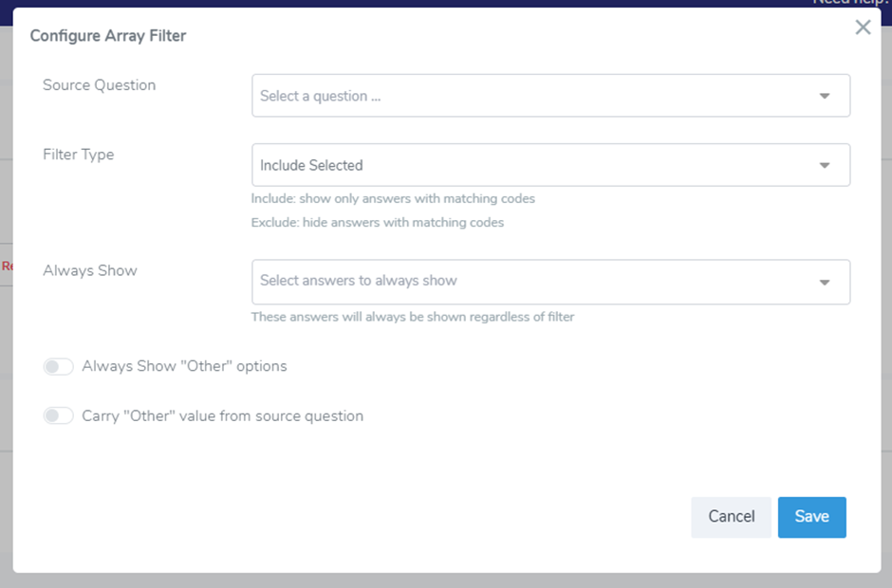Image resolution: width=892 pixels, height=588 pixels.
Task: Click the "These answers will always be shown" note
Action: [x=413, y=317]
